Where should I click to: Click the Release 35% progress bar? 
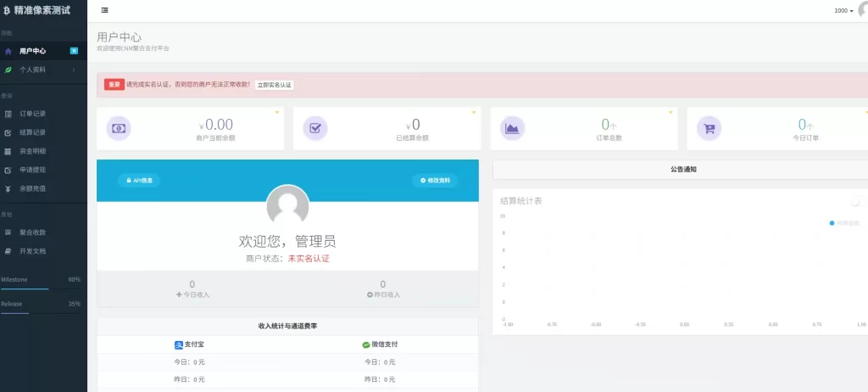tap(41, 313)
